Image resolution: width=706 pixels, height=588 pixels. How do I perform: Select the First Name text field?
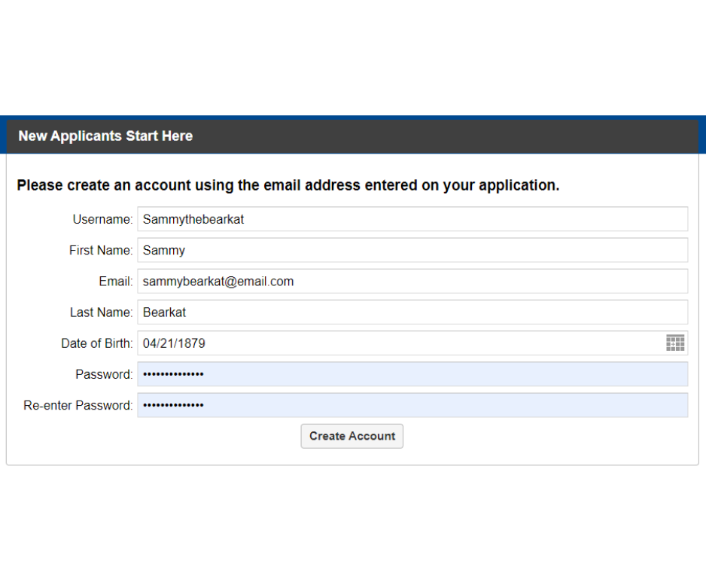[412, 250]
